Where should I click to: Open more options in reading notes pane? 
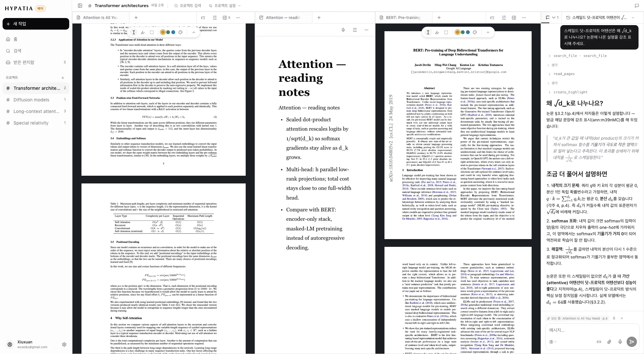point(366,30)
